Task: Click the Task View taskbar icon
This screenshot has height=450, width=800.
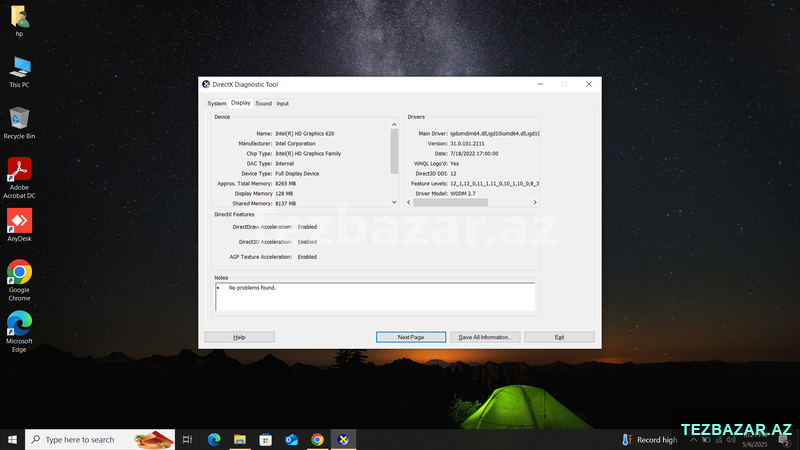Action: 187,439
